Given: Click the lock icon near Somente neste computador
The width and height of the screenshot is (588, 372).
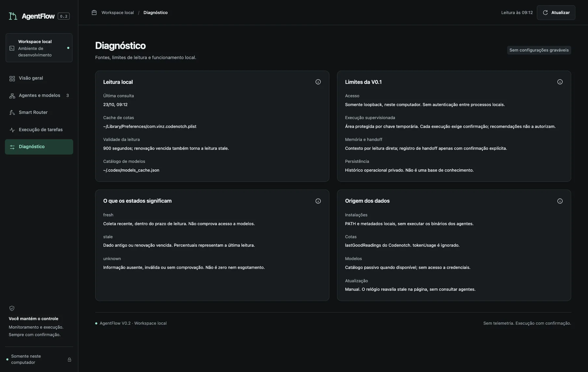Looking at the screenshot, I should coord(69,360).
